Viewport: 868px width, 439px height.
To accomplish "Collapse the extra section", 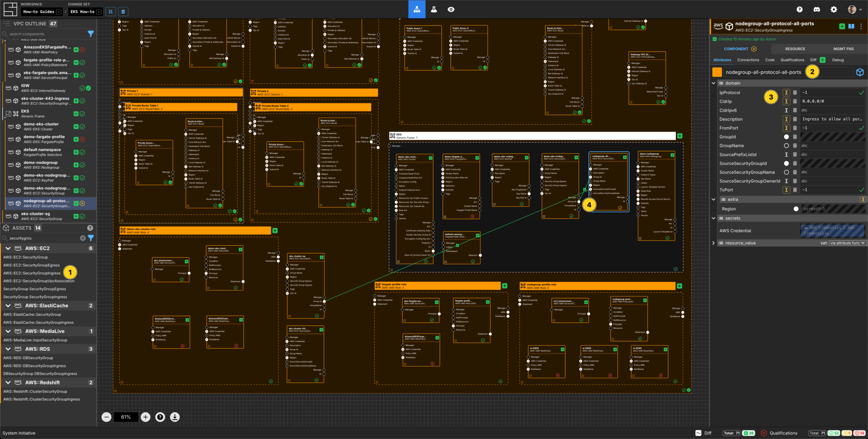I will coord(714,200).
